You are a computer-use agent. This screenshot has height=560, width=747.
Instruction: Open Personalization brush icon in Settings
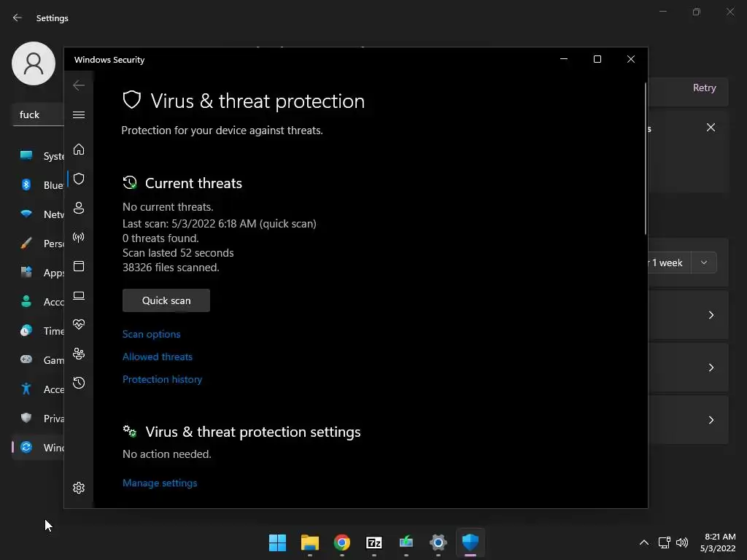(x=26, y=244)
